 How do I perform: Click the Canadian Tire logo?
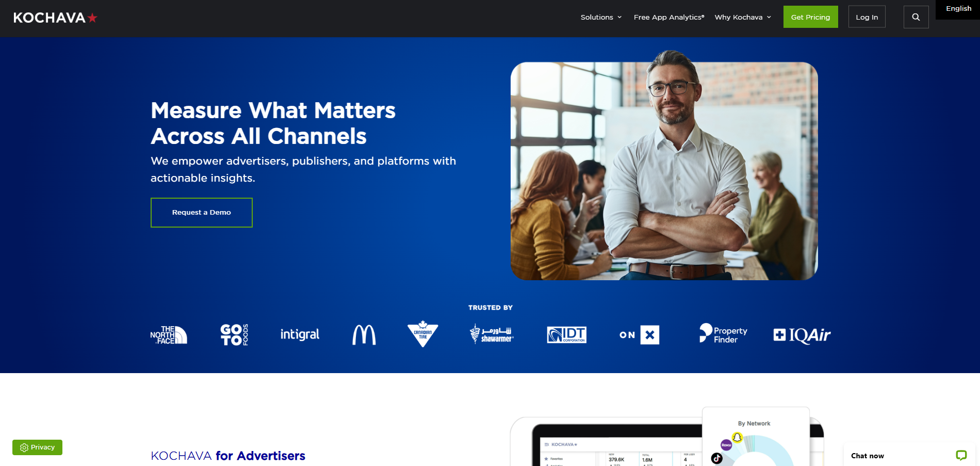422,333
